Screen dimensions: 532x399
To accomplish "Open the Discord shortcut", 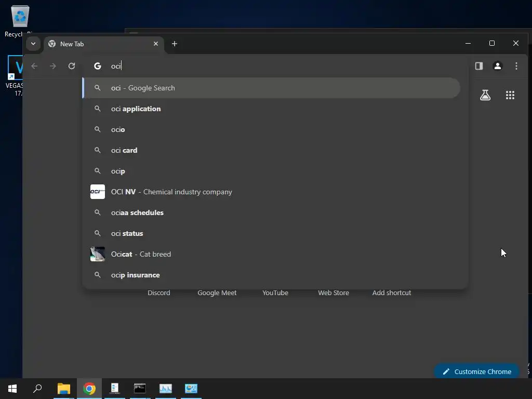I will [159, 292].
